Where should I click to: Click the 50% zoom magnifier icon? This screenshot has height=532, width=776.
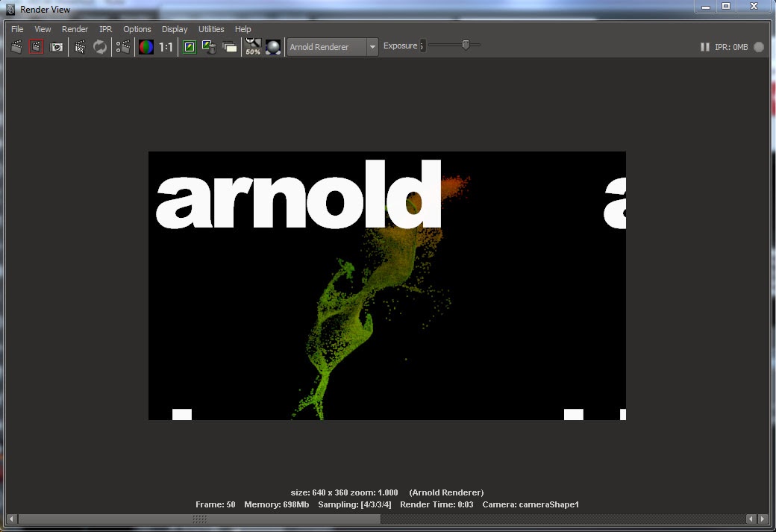[x=253, y=46]
